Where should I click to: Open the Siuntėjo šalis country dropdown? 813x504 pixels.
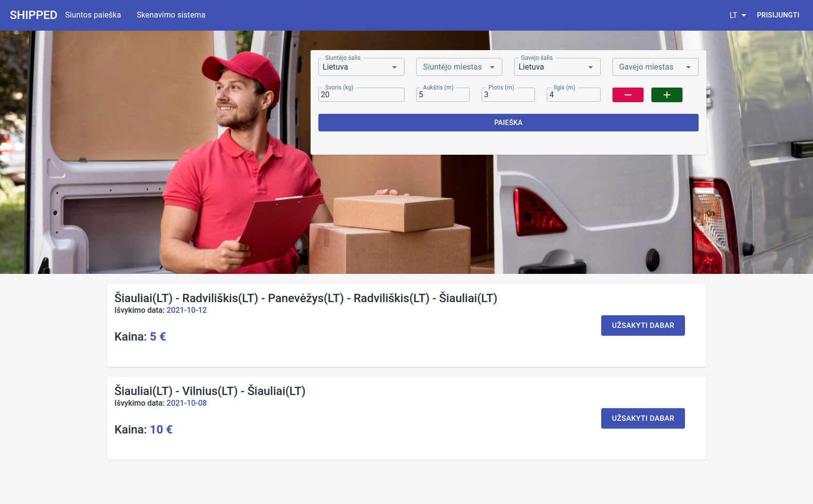click(361, 67)
